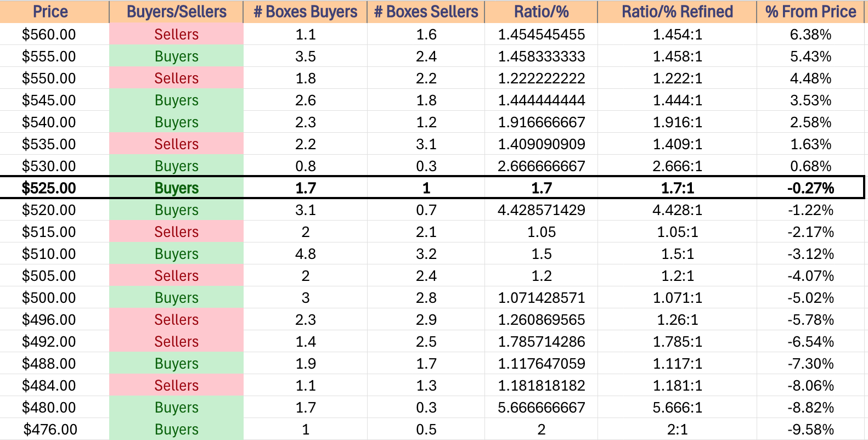Click the 4.8 boxes buyers cell
Image resolution: width=868 pixels, height=440 pixels.
point(305,253)
